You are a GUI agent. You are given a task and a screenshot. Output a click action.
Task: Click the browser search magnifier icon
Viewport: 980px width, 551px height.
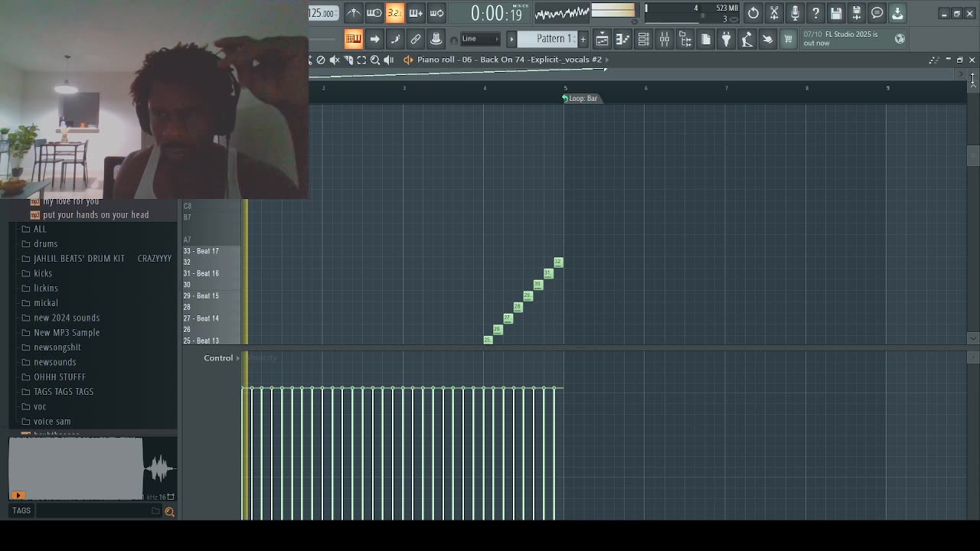[x=169, y=512]
